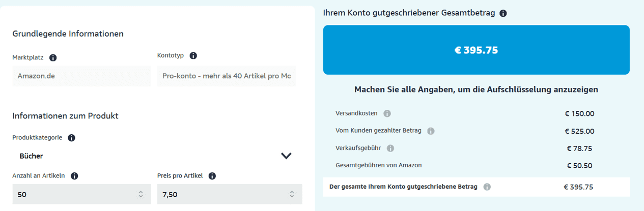Screen dimensions: 644x211
Task: Click the Preis pro Artikel stepper arrows
Action: point(292,194)
